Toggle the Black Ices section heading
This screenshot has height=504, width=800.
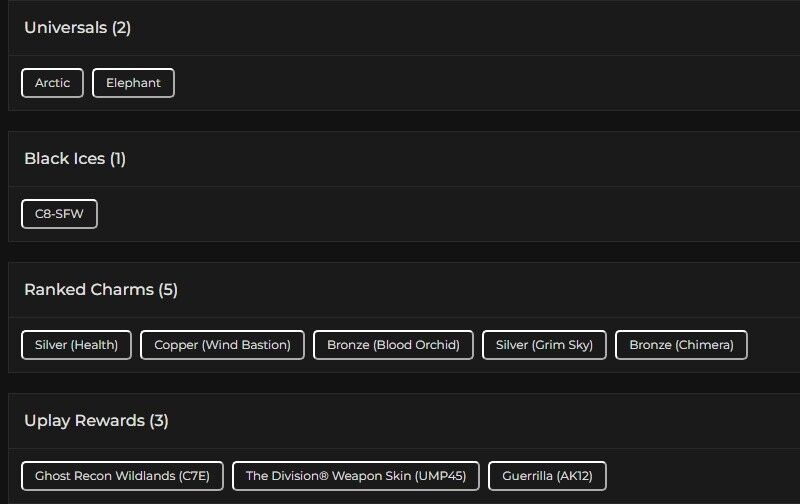pyautogui.click(x=74, y=159)
